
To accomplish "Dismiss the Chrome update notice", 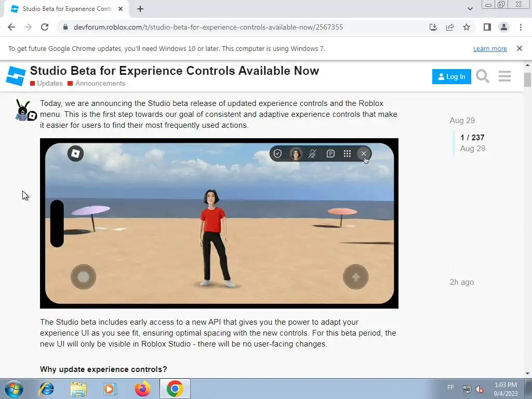I will point(520,48).
